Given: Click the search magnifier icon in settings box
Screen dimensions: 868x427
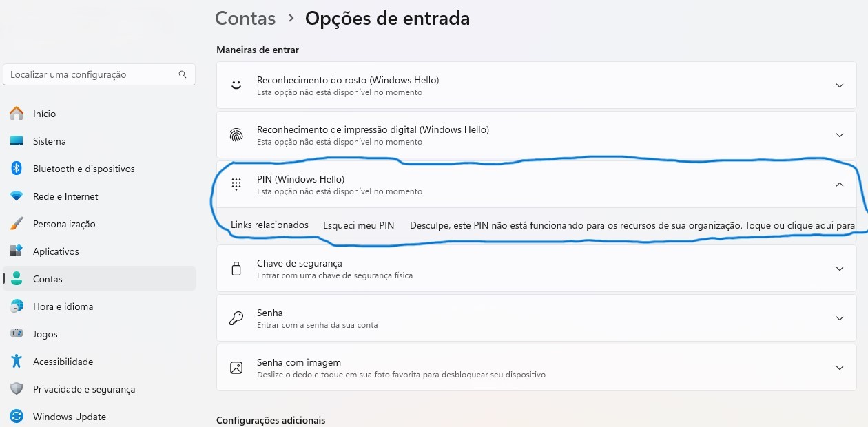Looking at the screenshot, I should coord(183,74).
